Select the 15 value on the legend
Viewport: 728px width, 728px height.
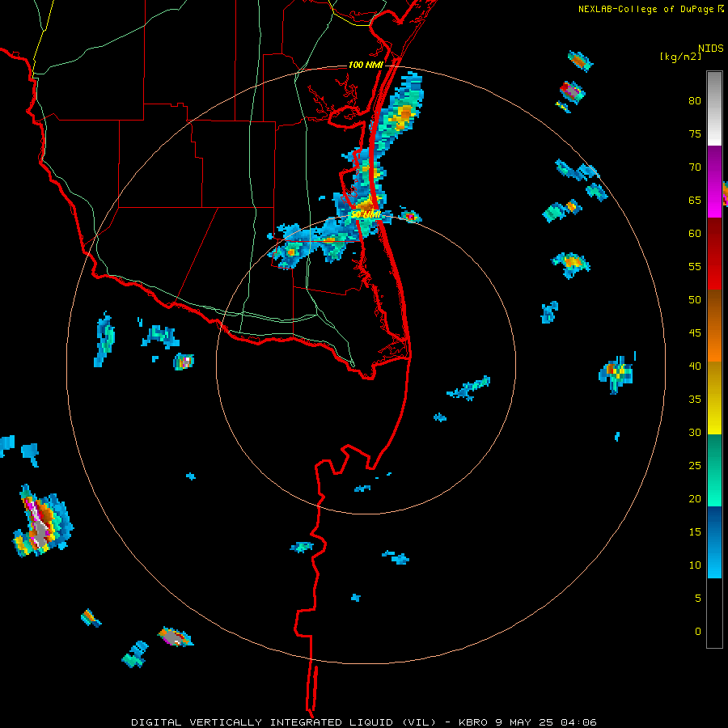point(695,532)
